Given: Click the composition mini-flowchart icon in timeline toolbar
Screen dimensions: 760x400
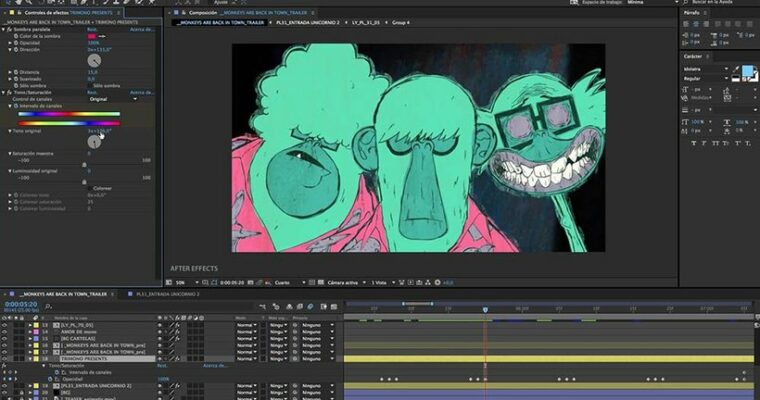Looking at the screenshot, I should pos(262,306).
